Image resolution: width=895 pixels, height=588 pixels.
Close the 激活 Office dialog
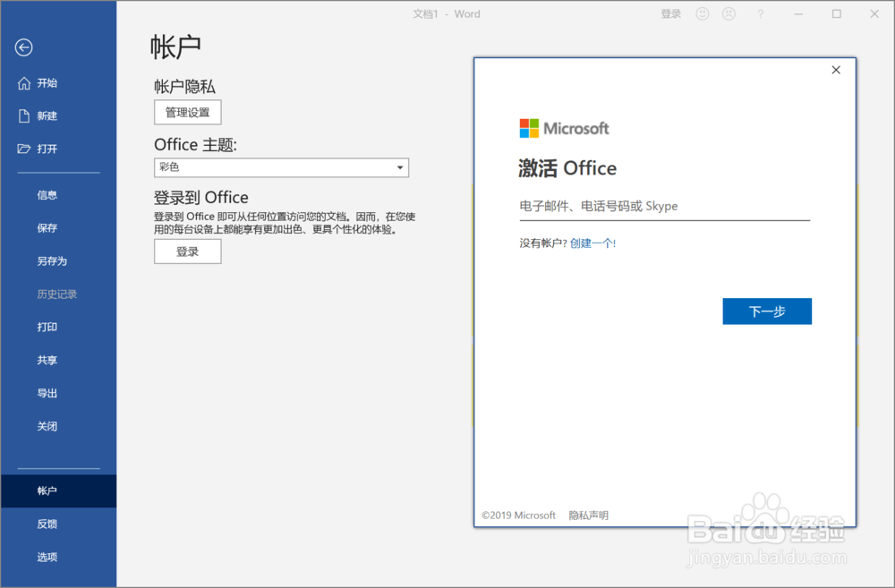(x=836, y=70)
